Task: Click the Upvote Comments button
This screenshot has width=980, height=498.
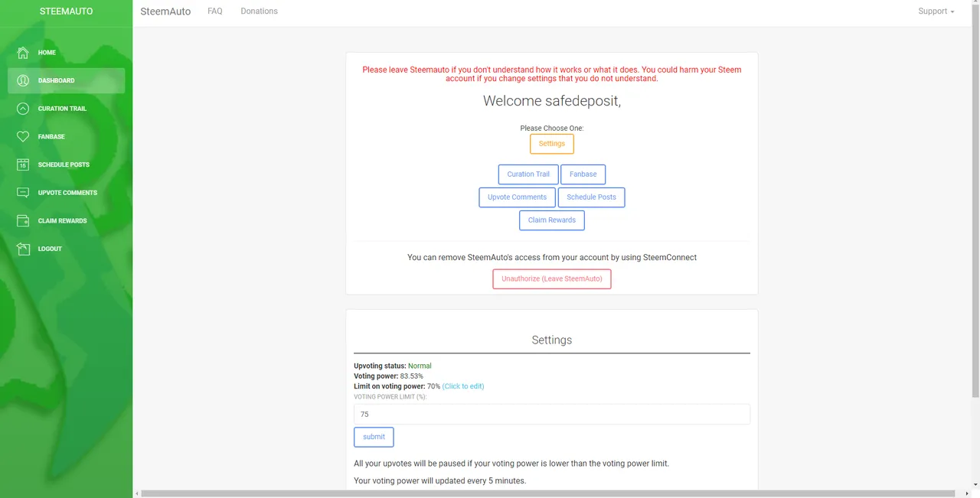Action: pyautogui.click(x=518, y=197)
